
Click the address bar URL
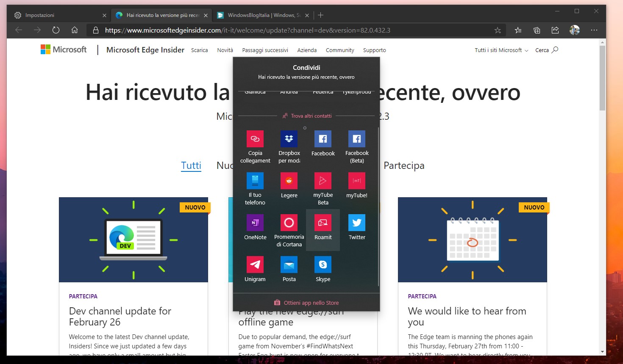[x=248, y=30]
